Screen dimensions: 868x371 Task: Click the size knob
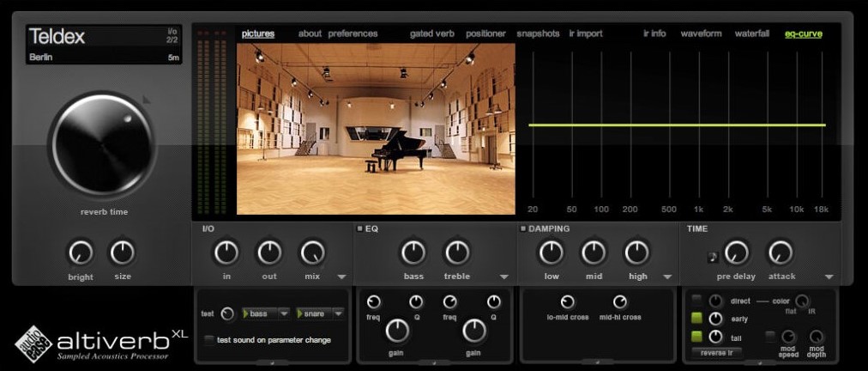click(123, 252)
